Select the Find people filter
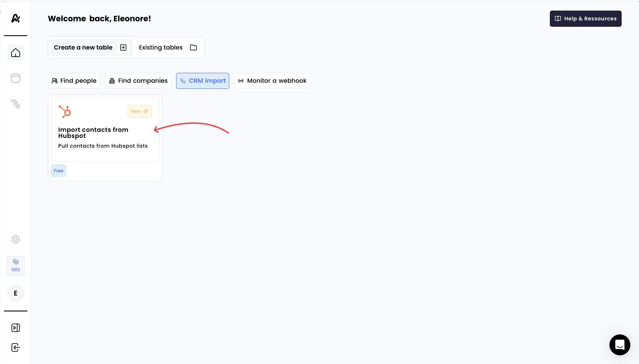The height and width of the screenshot is (364, 639). tap(74, 81)
